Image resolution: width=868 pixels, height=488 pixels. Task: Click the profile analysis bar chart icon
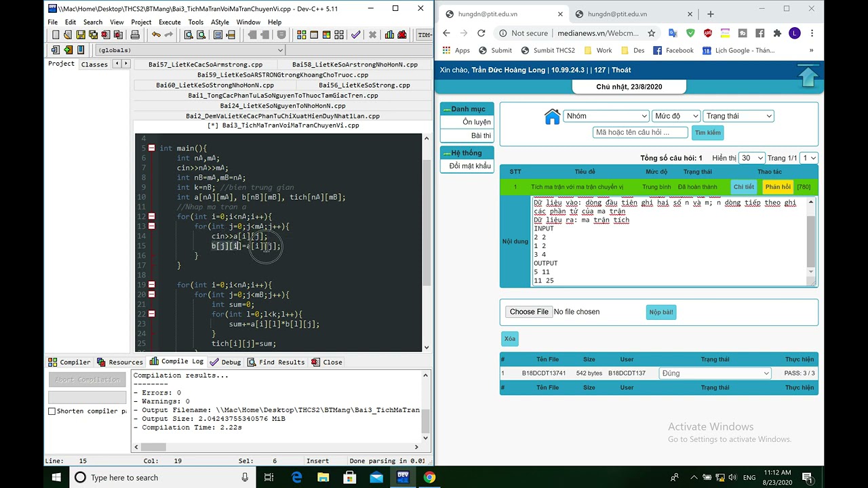click(389, 35)
